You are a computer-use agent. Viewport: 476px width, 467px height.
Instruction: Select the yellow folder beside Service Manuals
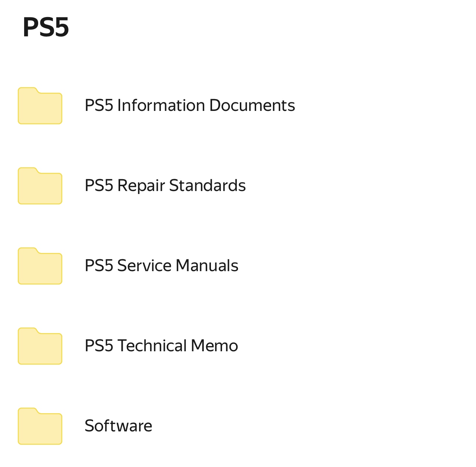40,266
